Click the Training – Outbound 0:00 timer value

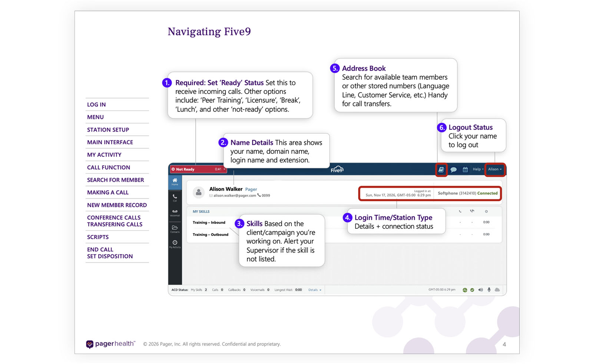point(486,234)
